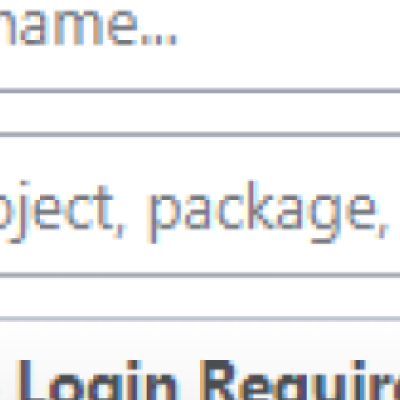Image resolution: width=400 pixels, height=400 pixels.
Task: Open the bold "Login Requir" heading
Action: (207, 380)
